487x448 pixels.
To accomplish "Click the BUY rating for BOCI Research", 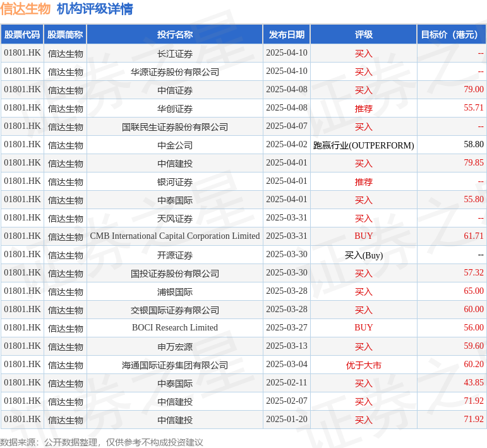I will 364,327.
